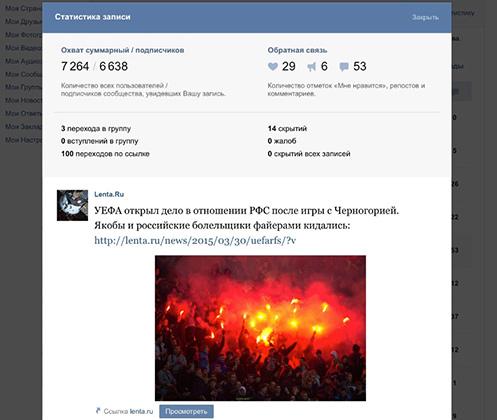Click the 6 638 subscribers reach number
The height and width of the screenshot is (420, 497).
click(113, 66)
